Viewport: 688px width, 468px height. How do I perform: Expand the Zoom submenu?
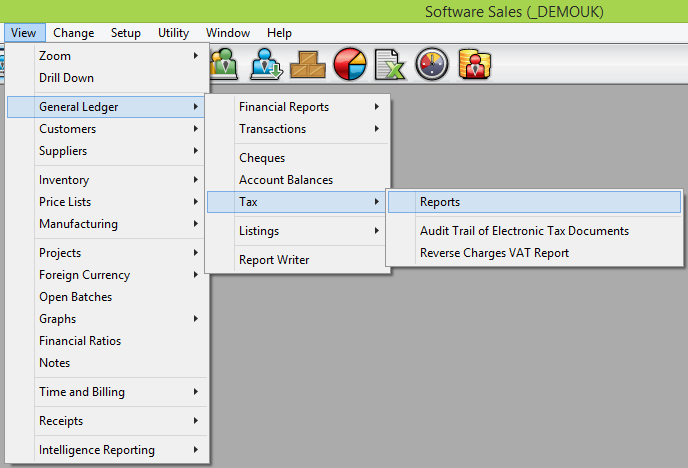[x=106, y=56]
